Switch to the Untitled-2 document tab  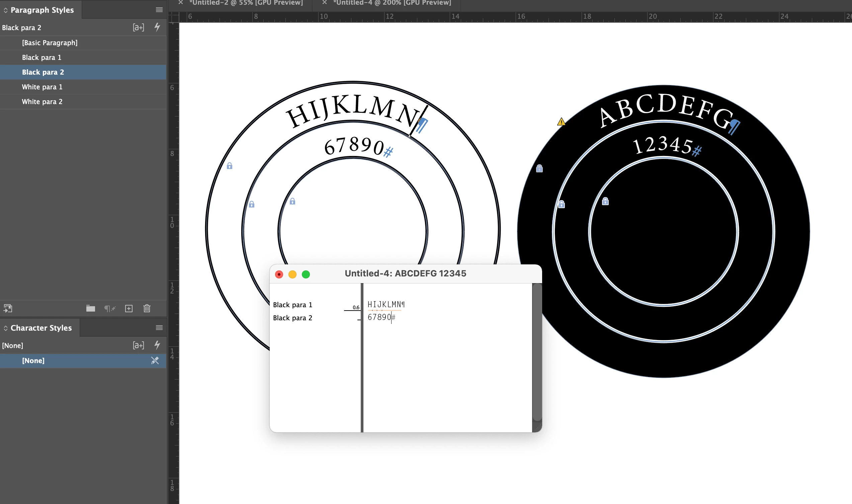click(x=246, y=3)
